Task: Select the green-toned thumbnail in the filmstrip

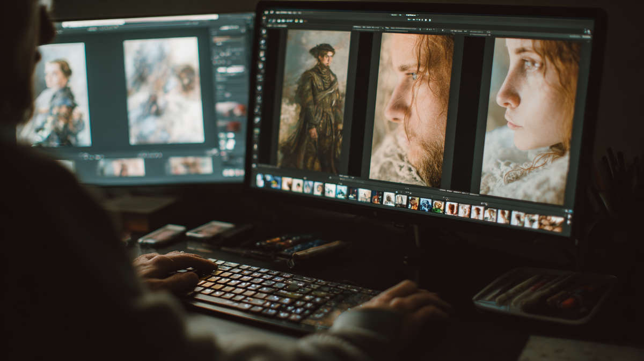Action: coord(438,207)
